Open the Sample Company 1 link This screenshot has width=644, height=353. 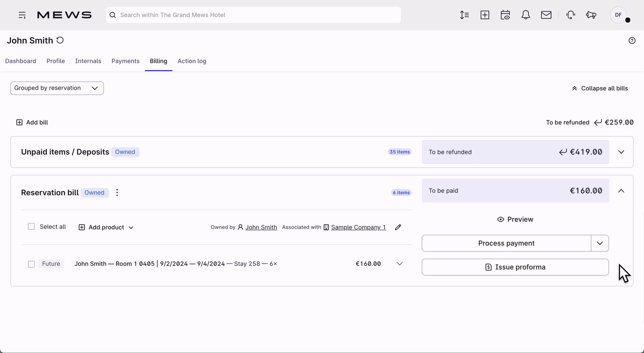359,227
